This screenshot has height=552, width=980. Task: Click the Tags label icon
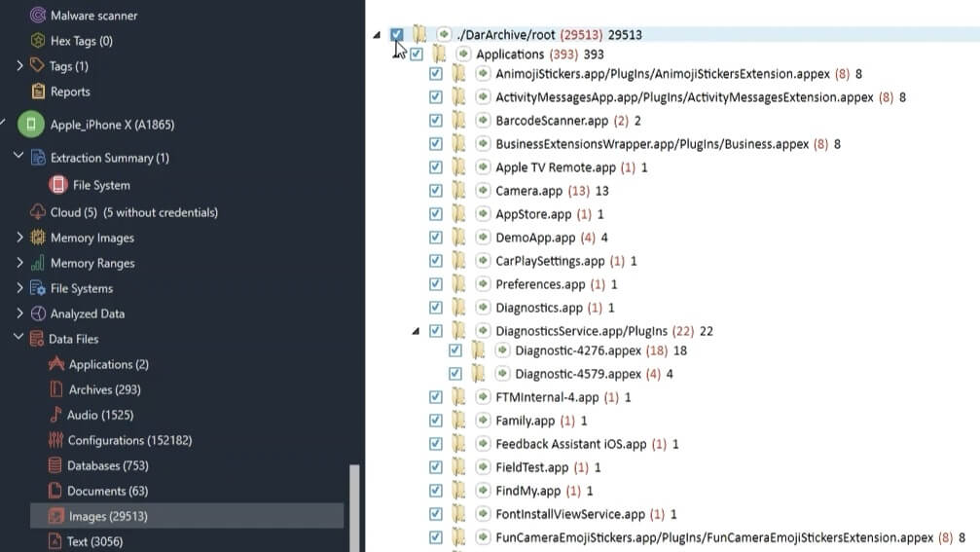click(x=38, y=65)
